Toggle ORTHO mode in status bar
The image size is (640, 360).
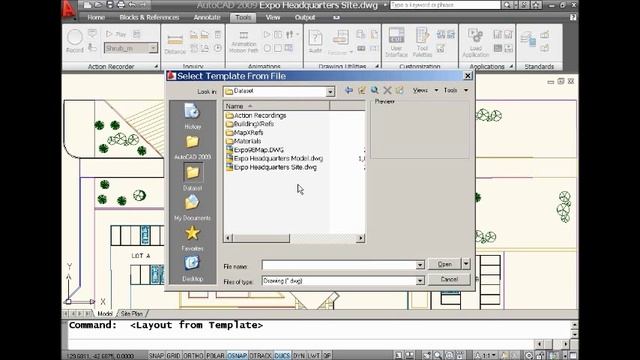coord(193,356)
